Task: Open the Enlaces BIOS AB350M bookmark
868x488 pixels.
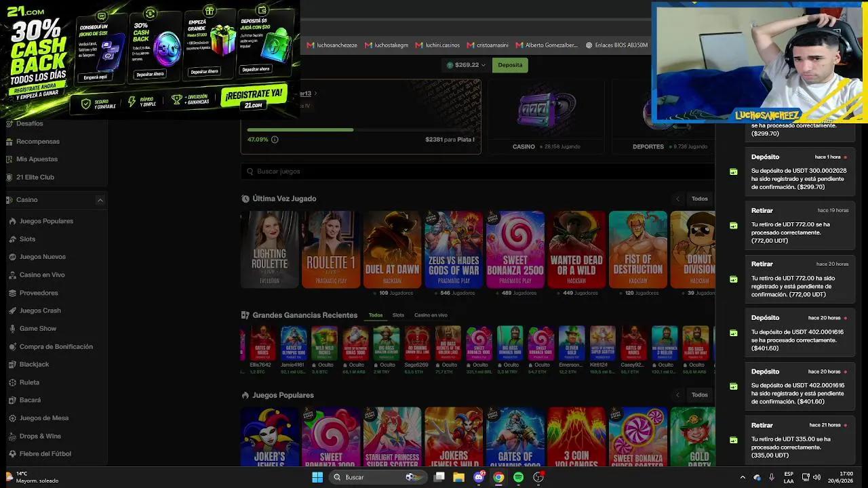Action: 616,45
